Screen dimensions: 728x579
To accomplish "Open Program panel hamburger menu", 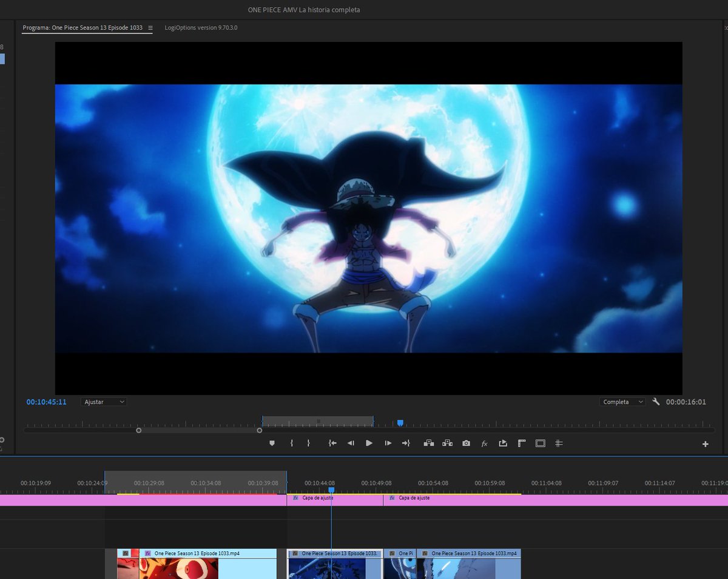I will coord(150,28).
